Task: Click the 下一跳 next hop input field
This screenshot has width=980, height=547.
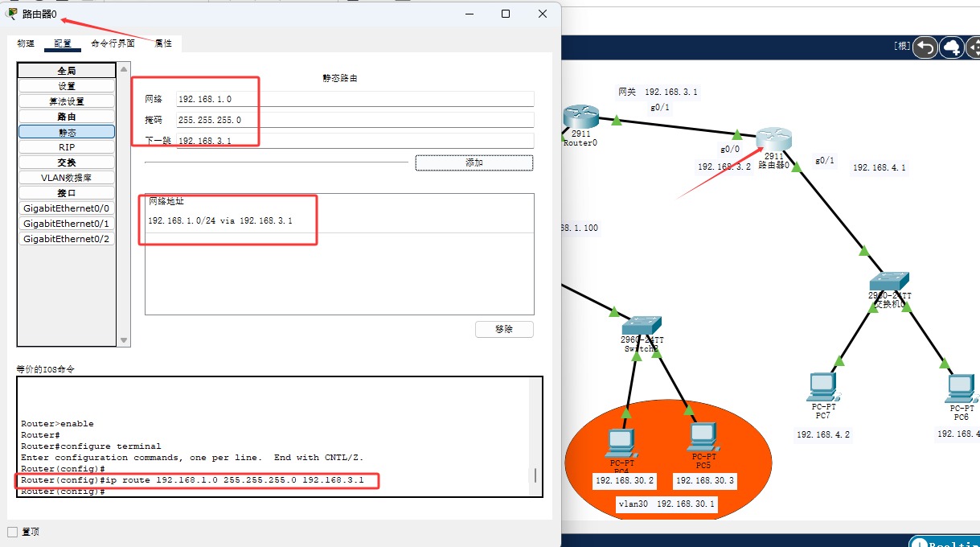Action: tap(355, 141)
